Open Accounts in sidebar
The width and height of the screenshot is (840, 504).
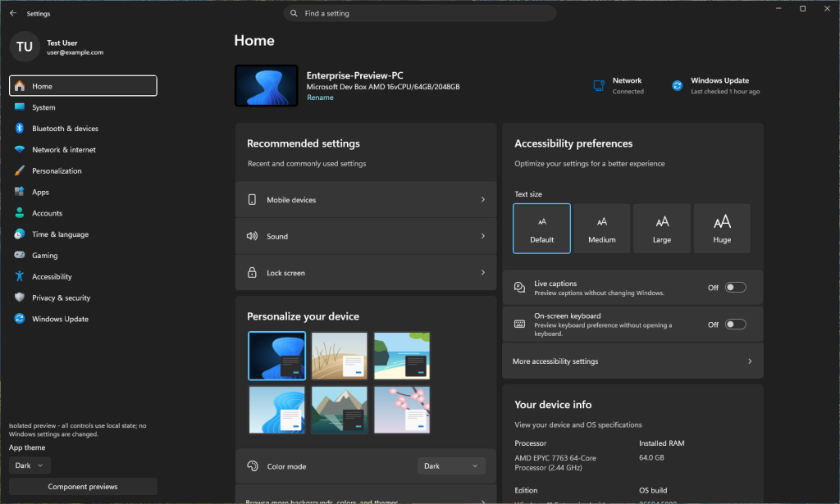click(x=83, y=213)
